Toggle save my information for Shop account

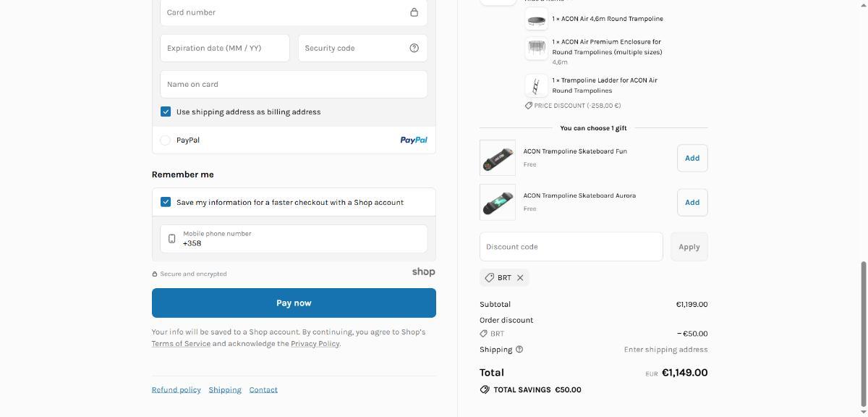(166, 202)
